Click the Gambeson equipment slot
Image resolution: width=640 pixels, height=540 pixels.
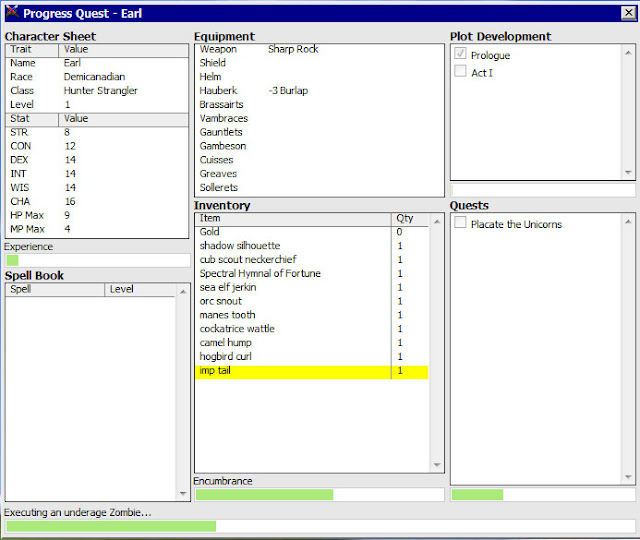319,147
